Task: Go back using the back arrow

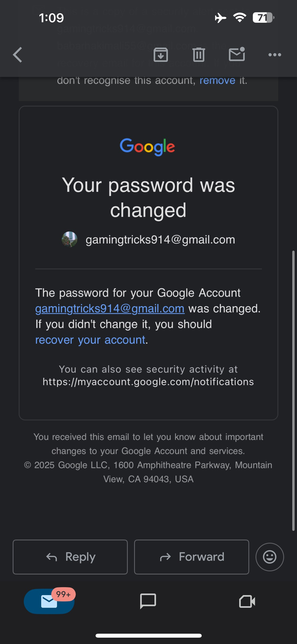Action: (x=17, y=55)
